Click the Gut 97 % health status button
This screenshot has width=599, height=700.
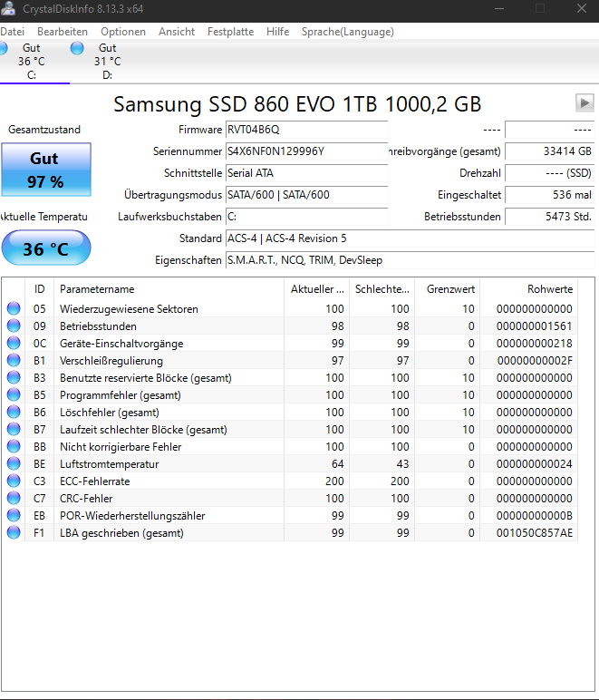[x=46, y=170]
